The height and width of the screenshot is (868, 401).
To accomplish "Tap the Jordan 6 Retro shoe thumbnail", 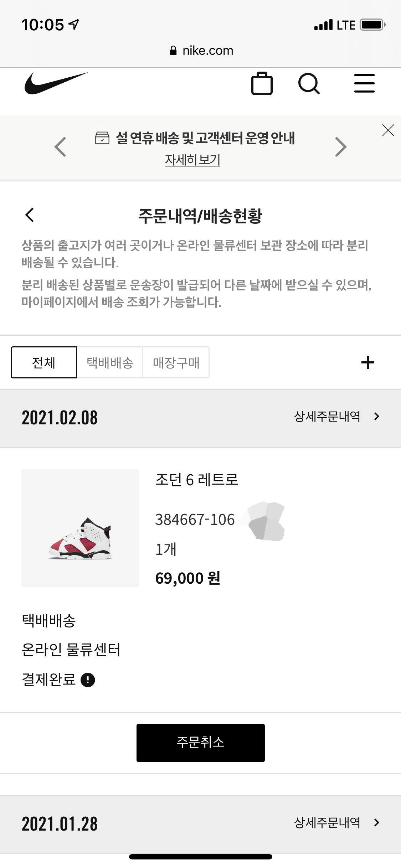I will click(80, 528).
